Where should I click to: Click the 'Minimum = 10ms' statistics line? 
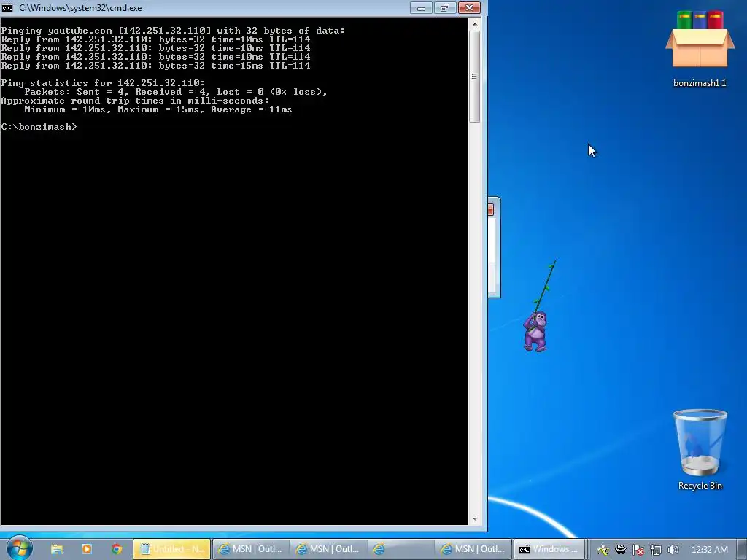(158, 109)
